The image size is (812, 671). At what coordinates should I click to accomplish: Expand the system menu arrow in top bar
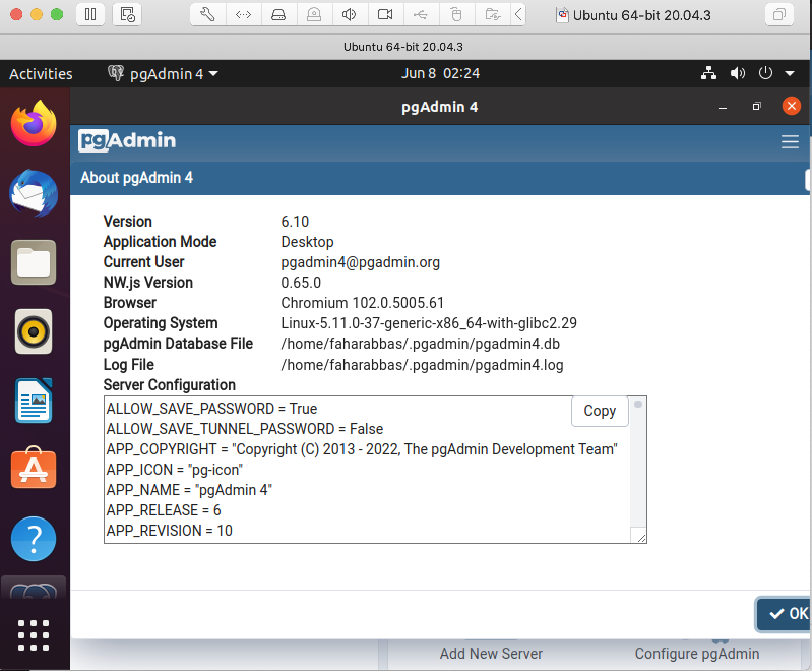click(x=790, y=74)
